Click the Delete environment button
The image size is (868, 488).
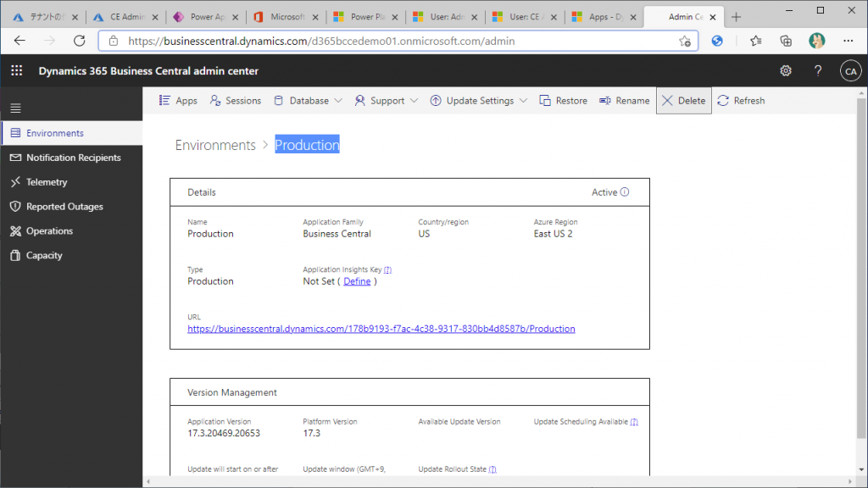(x=684, y=101)
